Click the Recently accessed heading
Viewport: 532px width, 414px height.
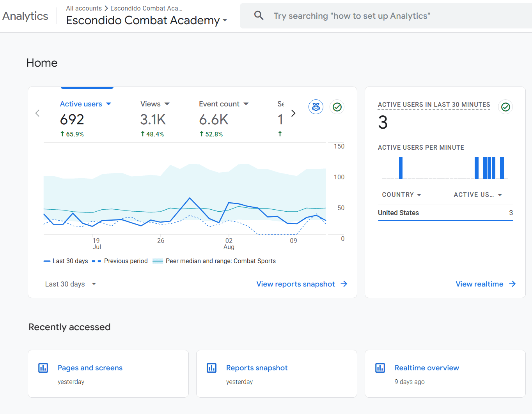coord(69,327)
